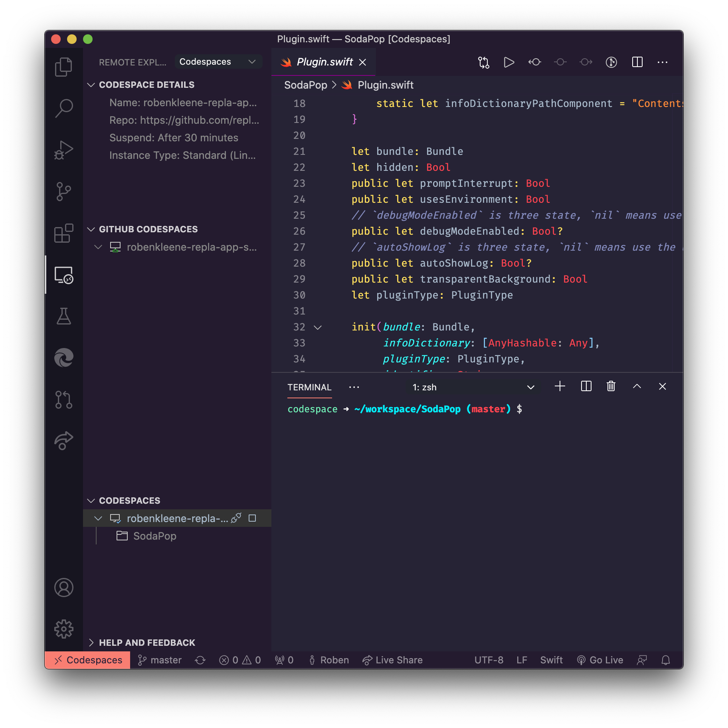Split the editor into two panes
This screenshot has width=728, height=728.
click(637, 62)
